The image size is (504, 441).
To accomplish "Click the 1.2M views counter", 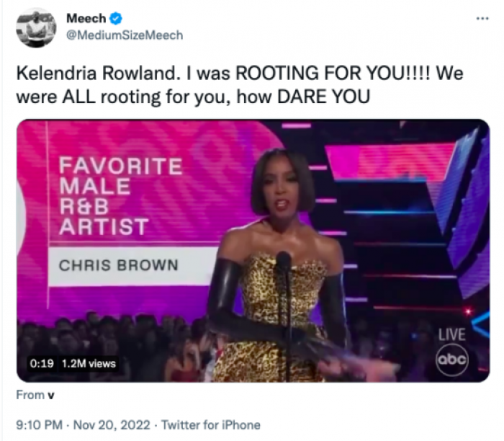I will click(x=89, y=363).
